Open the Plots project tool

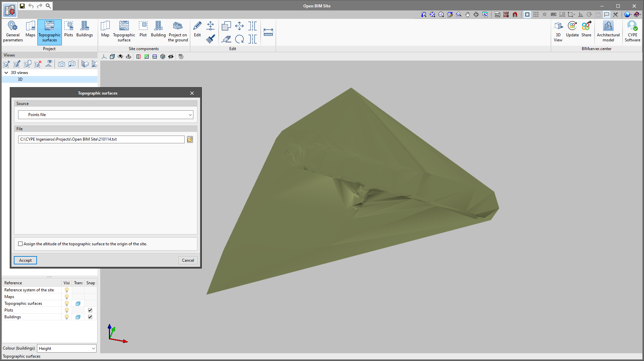69,29
